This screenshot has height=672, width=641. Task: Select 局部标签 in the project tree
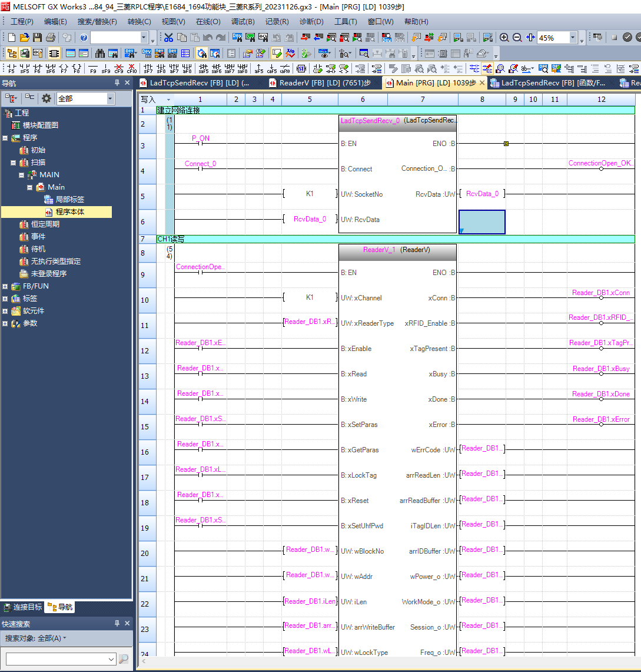click(69, 200)
